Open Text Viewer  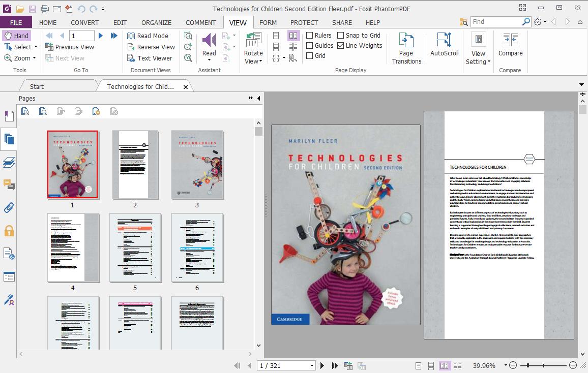pyautogui.click(x=149, y=58)
